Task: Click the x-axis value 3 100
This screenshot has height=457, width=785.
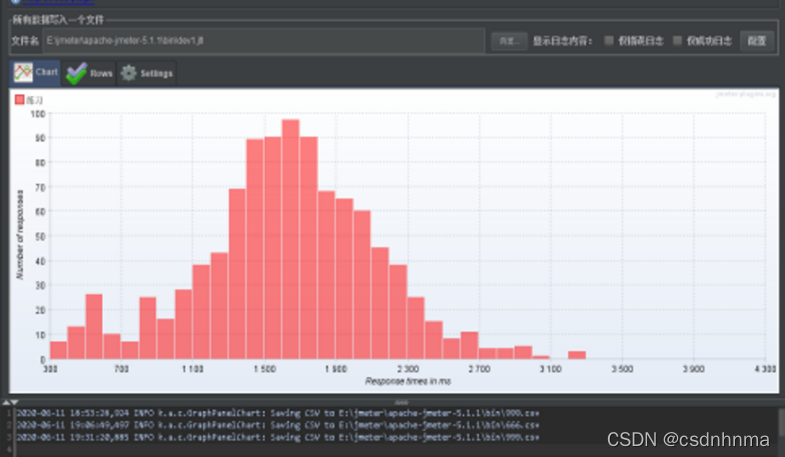Action: coord(551,369)
